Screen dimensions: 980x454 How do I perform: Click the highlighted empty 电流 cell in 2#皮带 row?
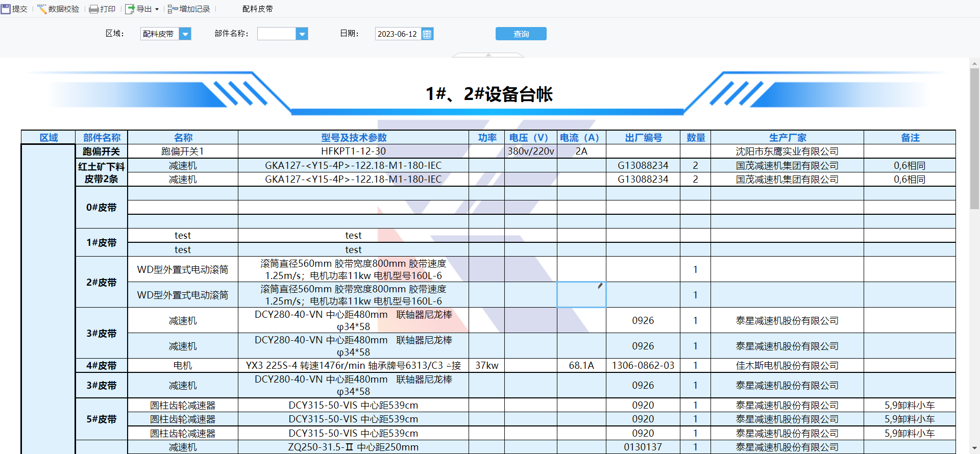coord(581,295)
